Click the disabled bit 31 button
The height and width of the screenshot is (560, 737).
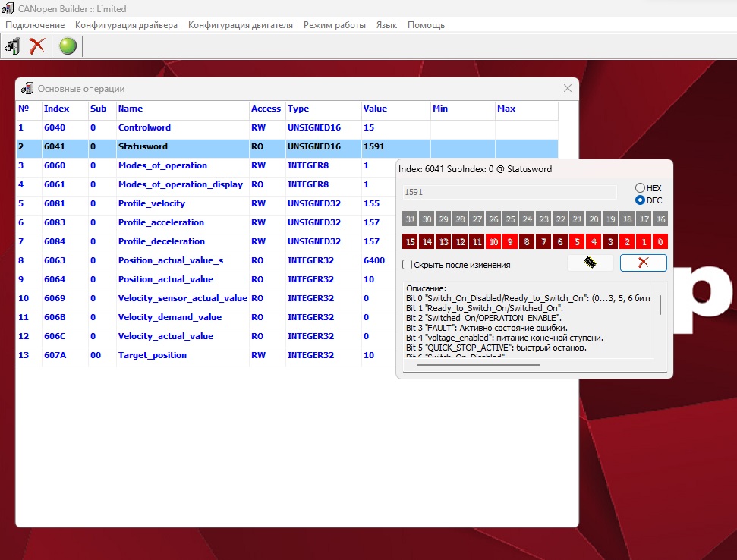411,219
